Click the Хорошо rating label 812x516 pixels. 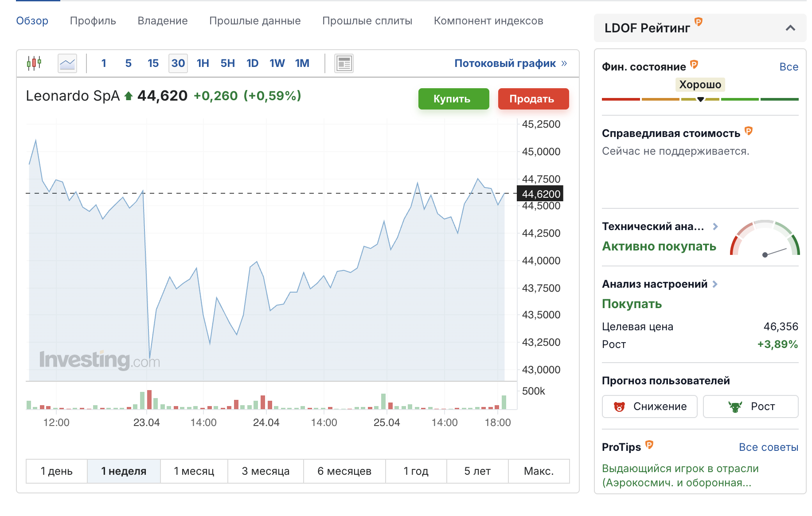700,85
